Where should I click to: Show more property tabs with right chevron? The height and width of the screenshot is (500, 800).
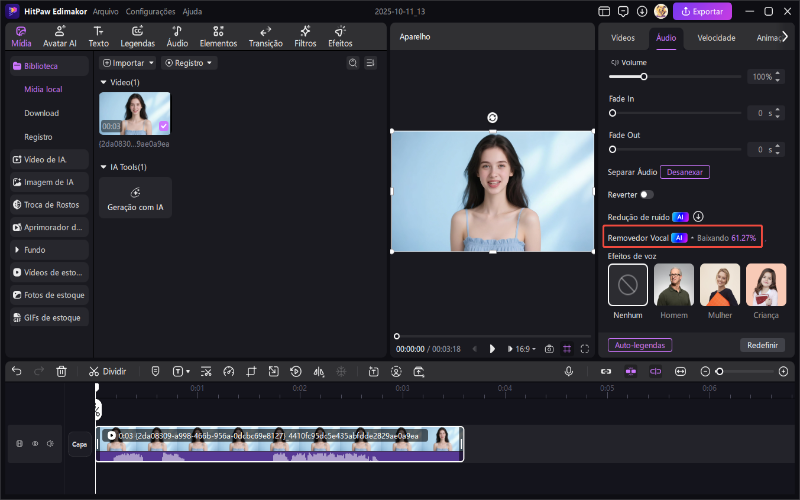click(785, 37)
